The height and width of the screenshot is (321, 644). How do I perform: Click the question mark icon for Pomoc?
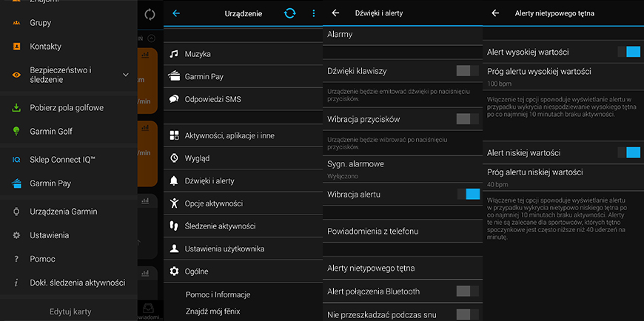tap(16, 259)
